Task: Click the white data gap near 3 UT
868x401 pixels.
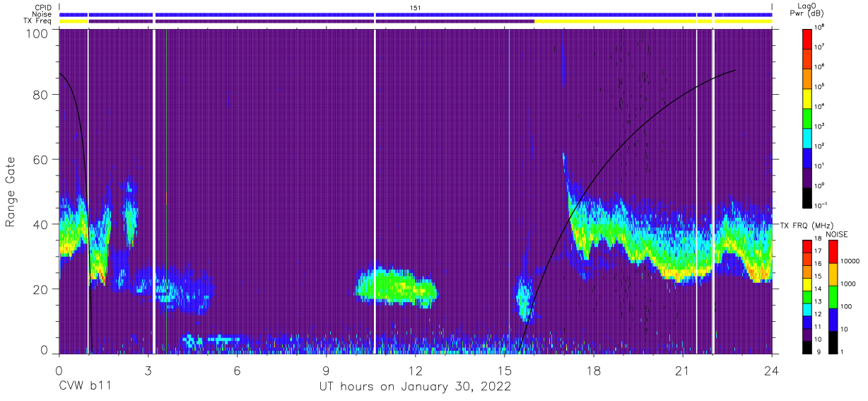Action: 154,191
